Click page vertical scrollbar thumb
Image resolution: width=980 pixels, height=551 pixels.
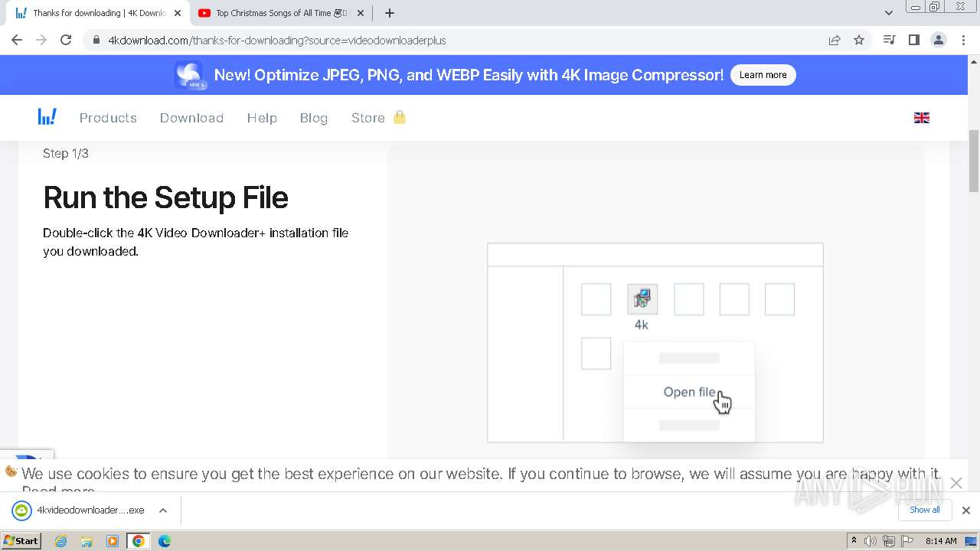pyautogui.click(x=974, y=161)
